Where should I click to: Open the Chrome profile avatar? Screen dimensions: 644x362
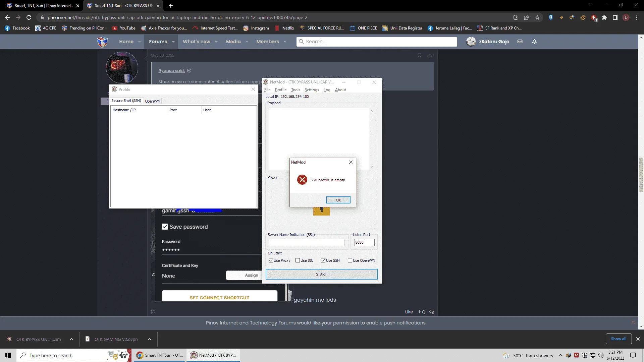(626, 17)
